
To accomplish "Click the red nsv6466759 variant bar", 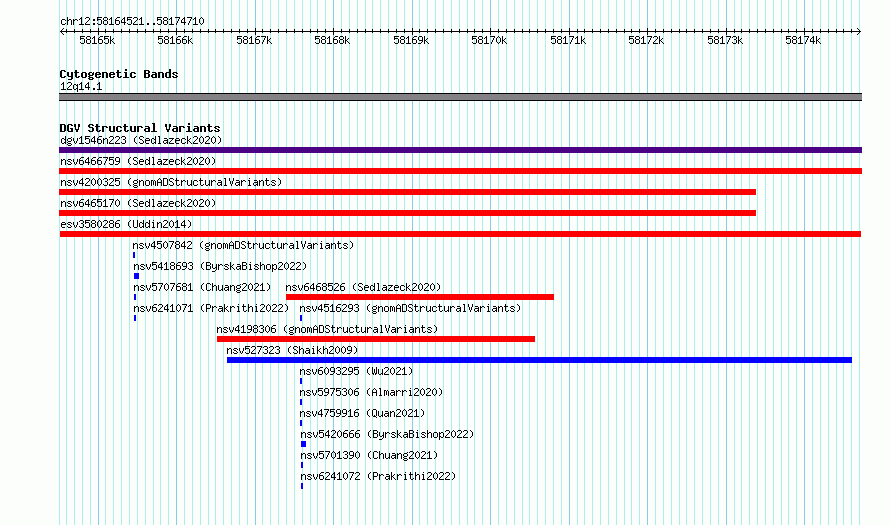I will coord(460,171).
